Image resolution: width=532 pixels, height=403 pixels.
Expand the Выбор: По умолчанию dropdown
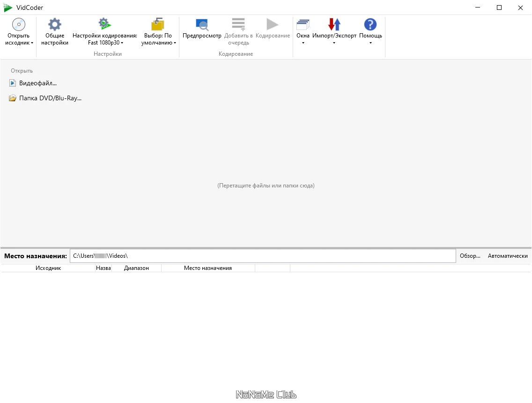tap(175, 43)
